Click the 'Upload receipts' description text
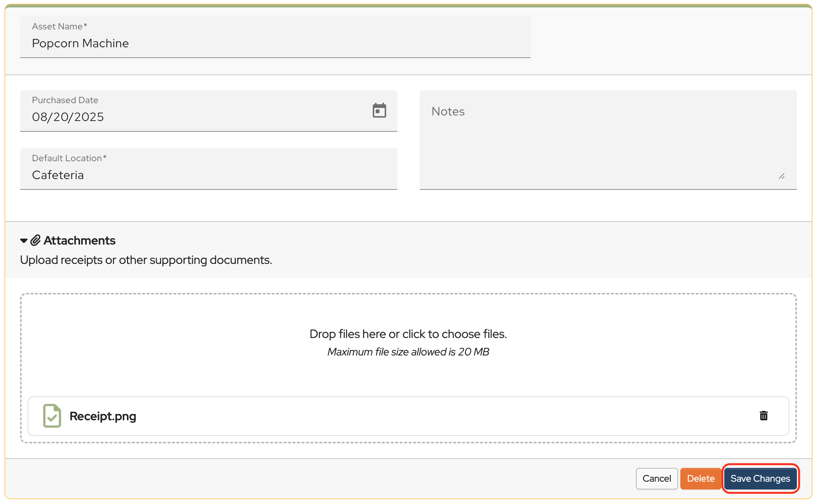The height and width of the screenshot is (504, 817). (146, 260)
